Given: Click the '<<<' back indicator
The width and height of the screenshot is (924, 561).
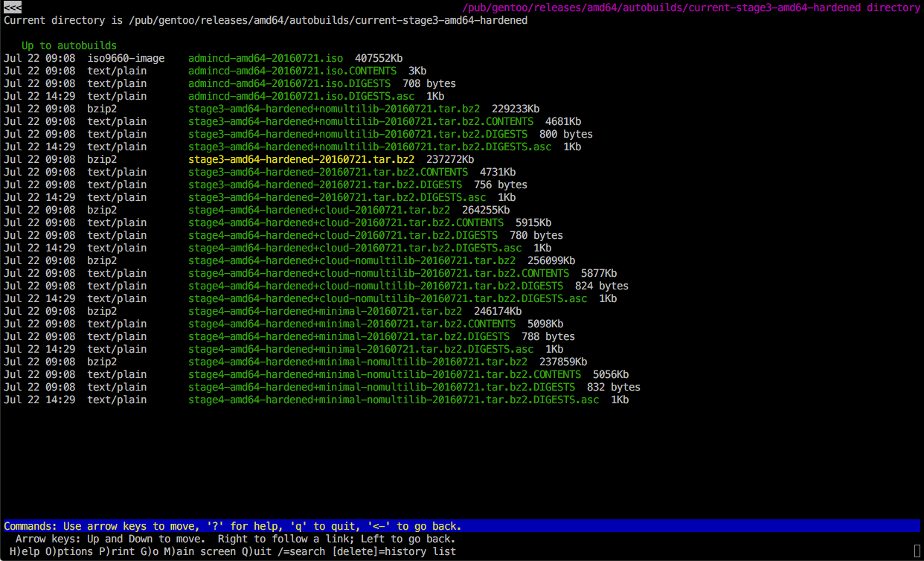Looking at the screenshot, I should point(13,7).
